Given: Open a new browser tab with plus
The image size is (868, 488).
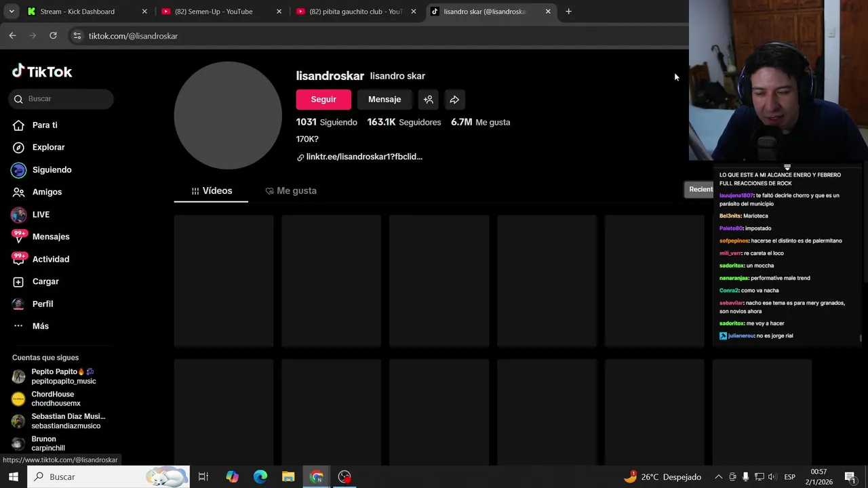Looking at the screenshot, I should tap(568, 12).
